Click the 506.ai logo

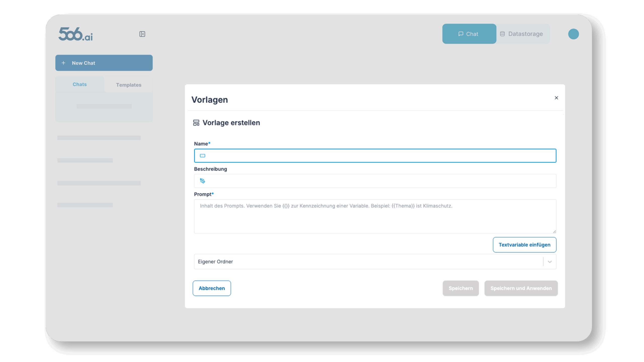tap(75, 34)
